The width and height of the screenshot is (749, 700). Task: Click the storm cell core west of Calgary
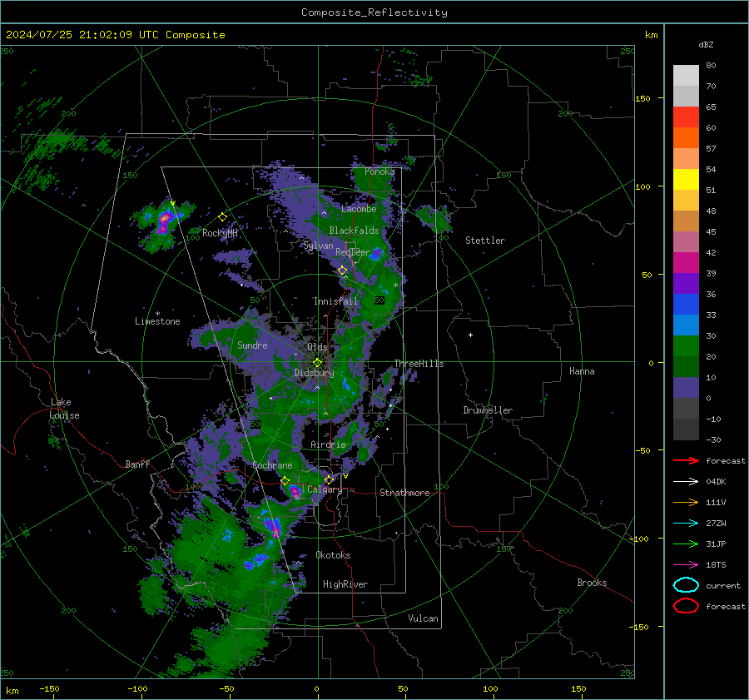tap(295, 491)
